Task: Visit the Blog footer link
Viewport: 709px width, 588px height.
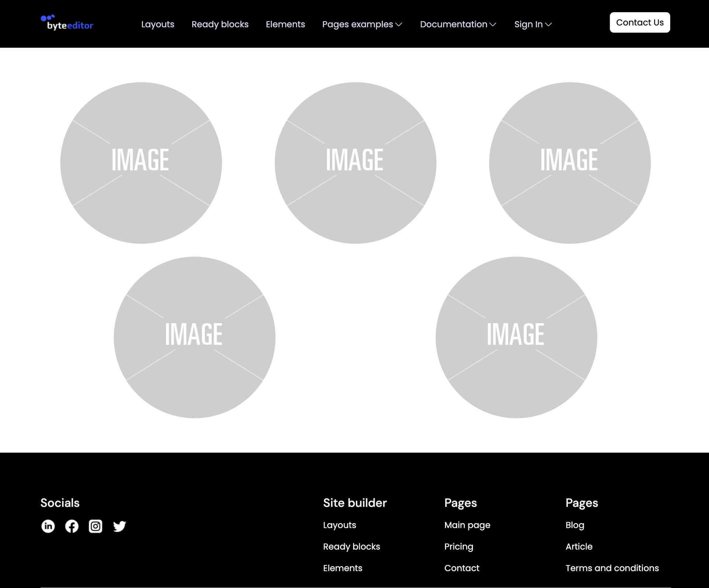Action: point(575,525)
